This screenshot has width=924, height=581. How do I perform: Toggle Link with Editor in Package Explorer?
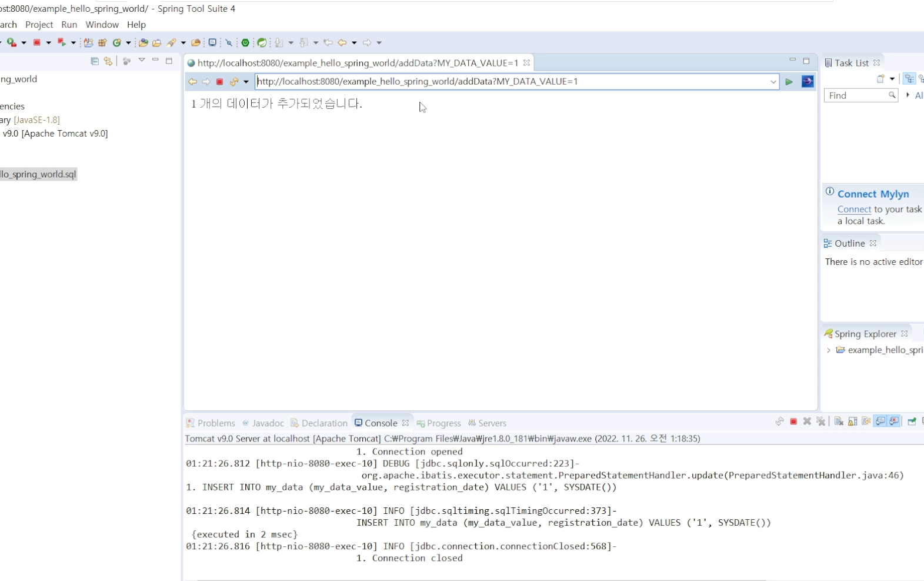108,61
